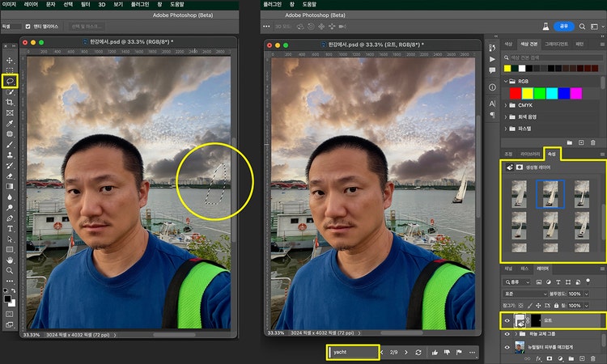Image resolution: width=607 pixels, height=364 pixels.
Task: Toggle layer filter on/off switch
Action: (x=588, y=281)
